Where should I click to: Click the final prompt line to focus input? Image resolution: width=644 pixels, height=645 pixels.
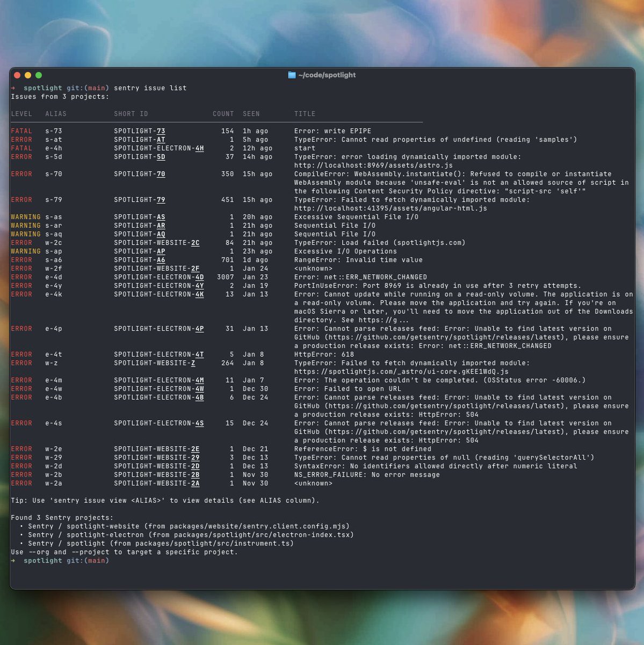(60, 561)
